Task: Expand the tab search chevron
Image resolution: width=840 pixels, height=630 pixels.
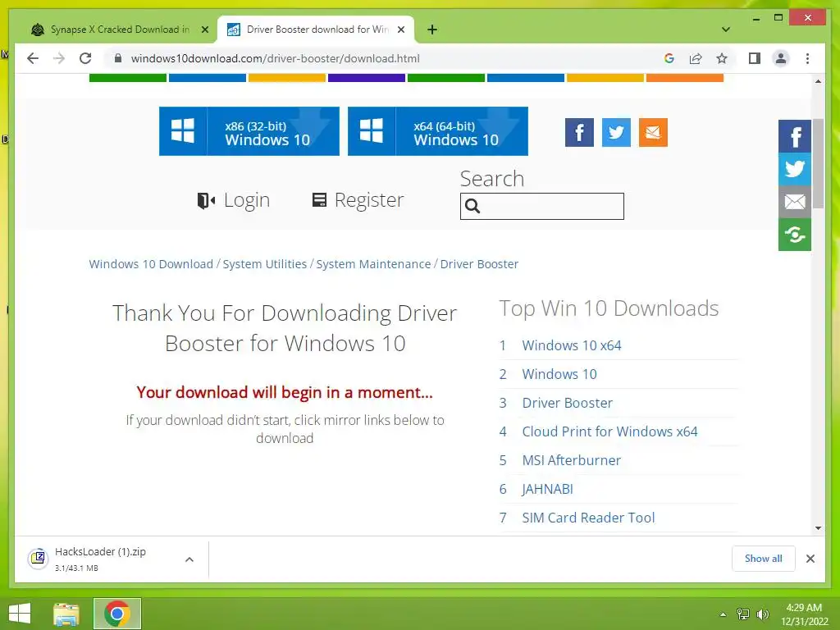Action: coord(726,30)
